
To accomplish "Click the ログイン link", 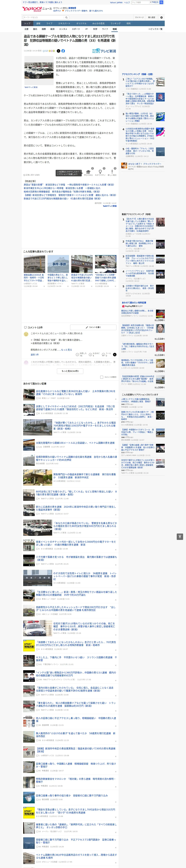I will (x=57, y=11).
